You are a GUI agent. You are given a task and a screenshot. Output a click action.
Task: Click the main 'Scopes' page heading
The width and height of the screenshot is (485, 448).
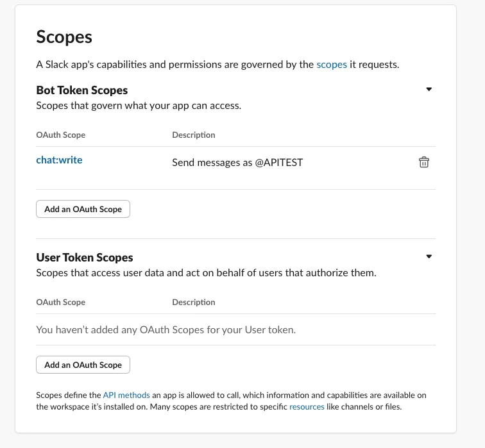click(x=64, y=37)
